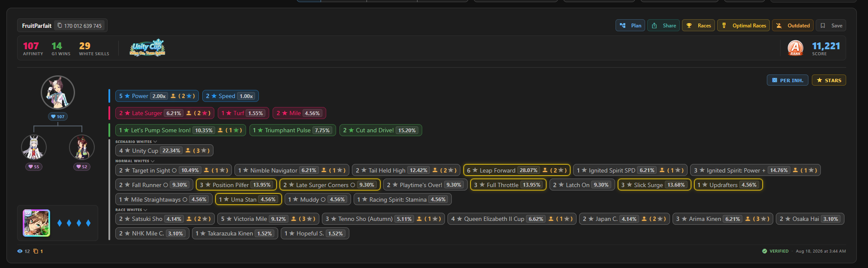Collapse the Race Whites section
This screenshot has width=868, height=268.
(x=131, y=210)
